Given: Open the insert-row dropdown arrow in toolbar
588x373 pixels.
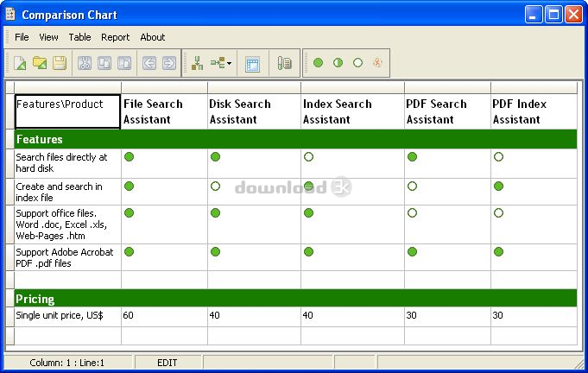Looking at the screenshot, I should pyautogui.click(x=229, y=63).
